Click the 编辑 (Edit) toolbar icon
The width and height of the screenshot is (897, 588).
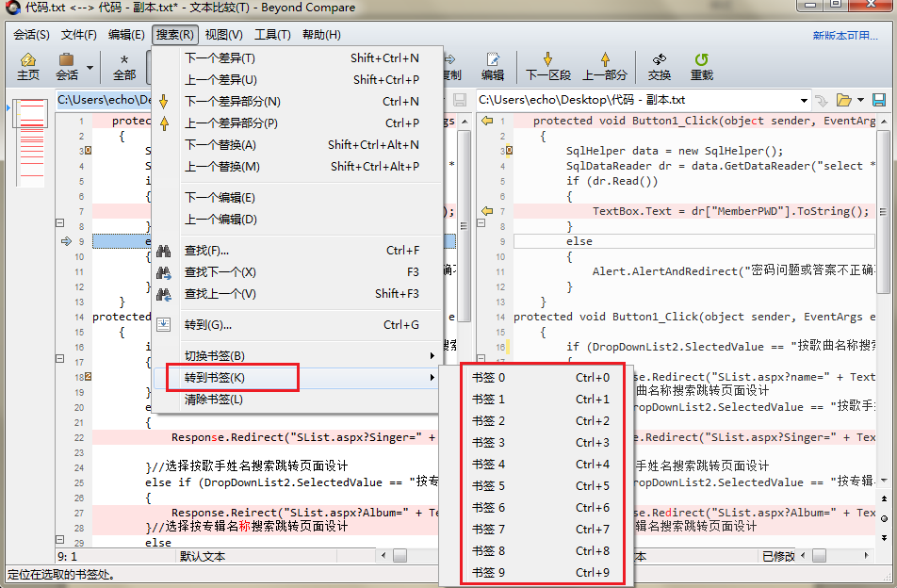point(493,66)
